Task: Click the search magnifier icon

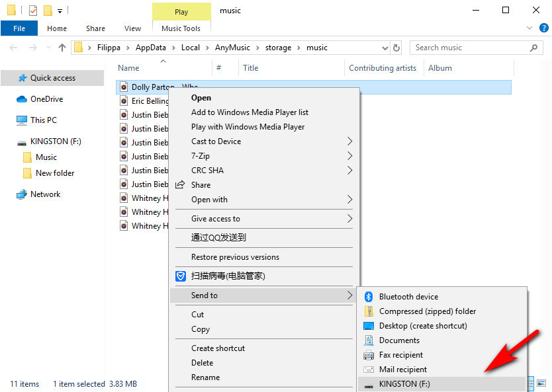Action: (x=534, y=48)
